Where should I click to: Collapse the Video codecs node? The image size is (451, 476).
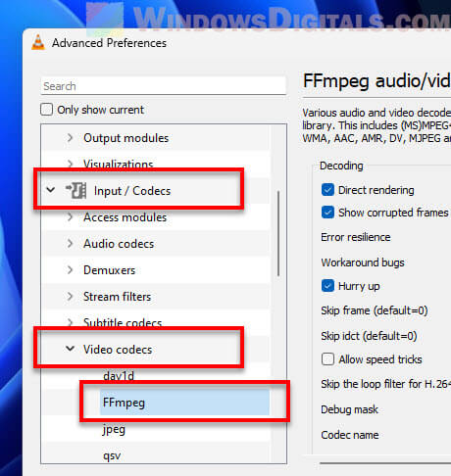click(70, 349)
